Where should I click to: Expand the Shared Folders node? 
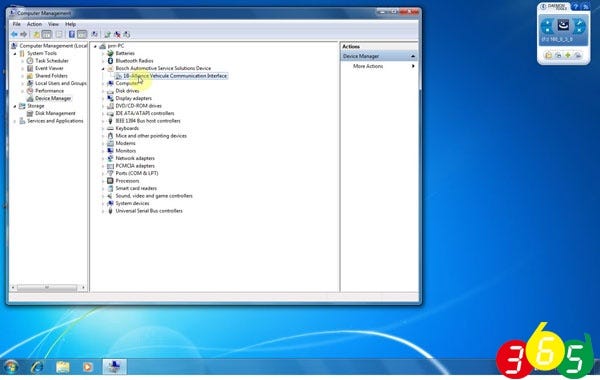[23, 76]
